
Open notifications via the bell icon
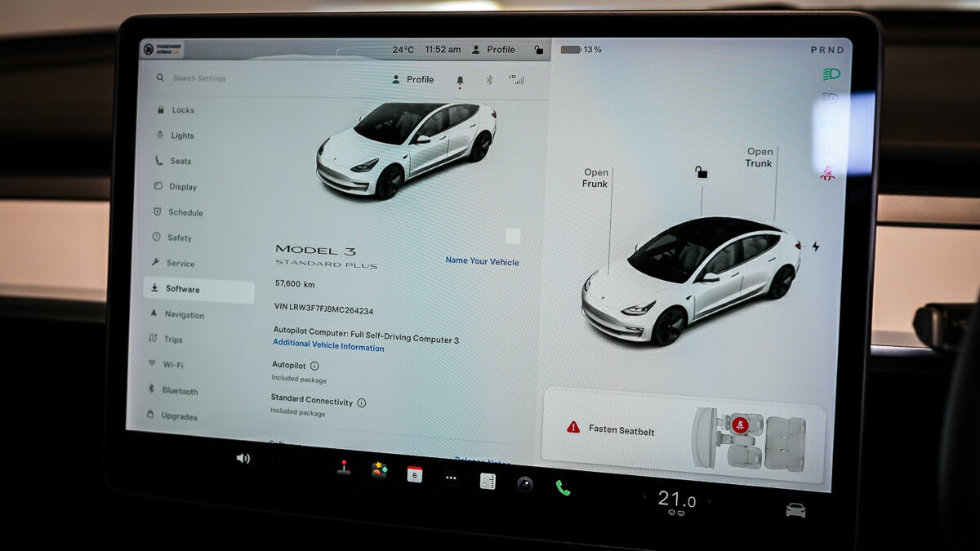[x=460, y=80]
